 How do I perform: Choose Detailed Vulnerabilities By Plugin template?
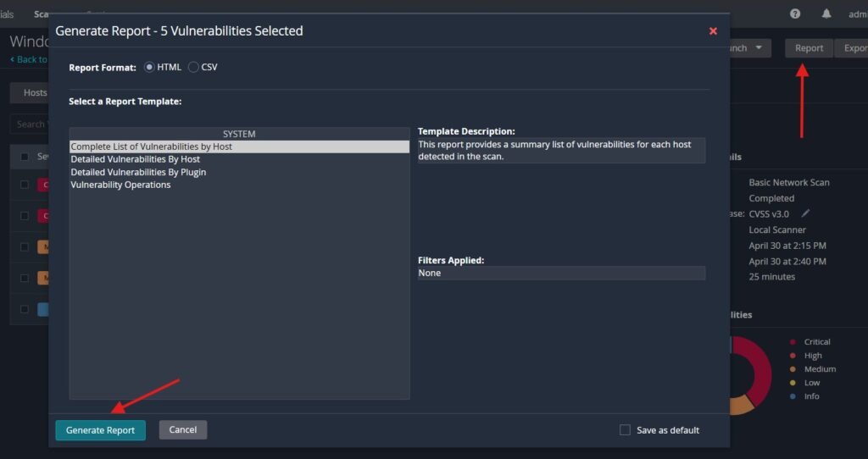(138, 172)
